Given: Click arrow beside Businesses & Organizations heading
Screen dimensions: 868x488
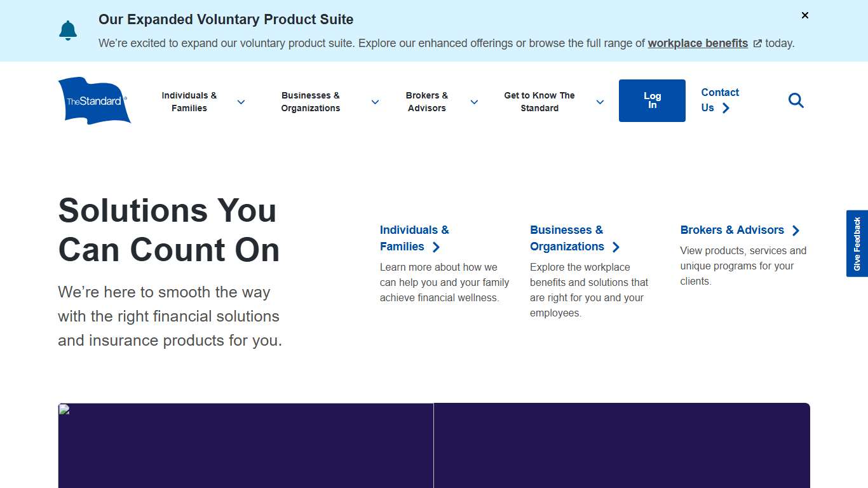Looking at the screenshot, I should click(x=616, y=247).
